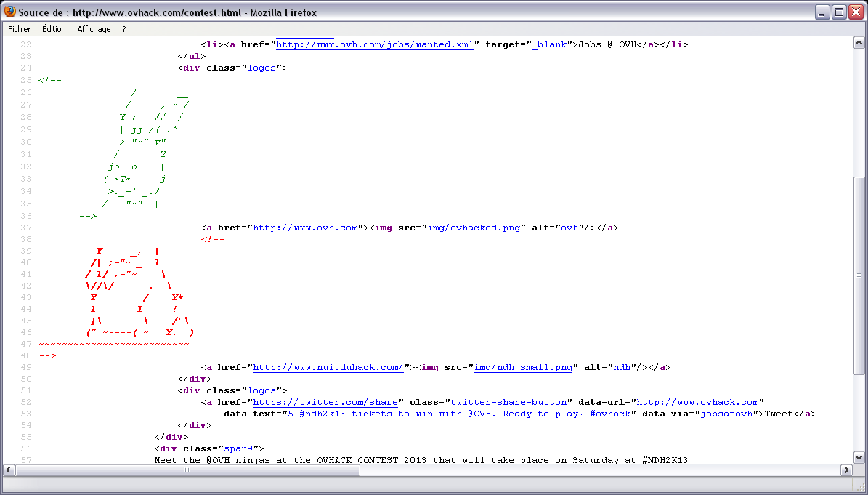Click the red comment closer on line 48
Screen dimensions: 868x495
(x=48, y=355)
